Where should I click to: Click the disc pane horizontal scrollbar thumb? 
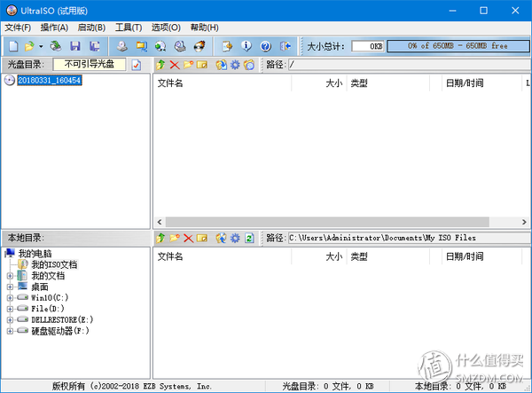pyautogui.click(x=327, y=222)
